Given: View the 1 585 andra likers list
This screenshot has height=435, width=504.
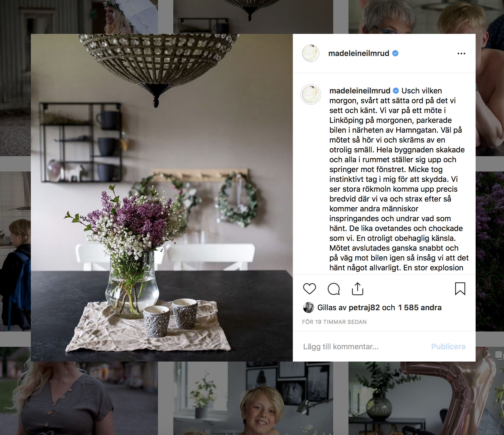Looking at the screenshot, I should click(x=420, y=307).
